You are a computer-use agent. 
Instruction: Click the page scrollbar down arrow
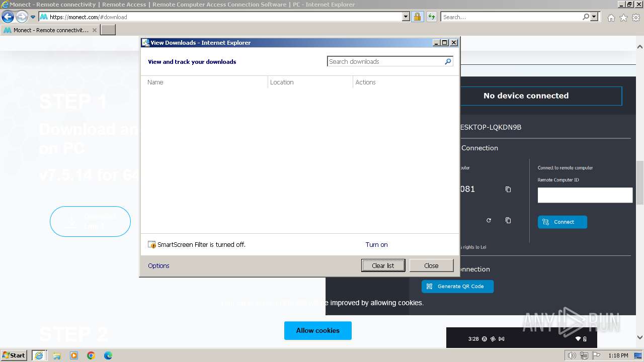click(x=640, y=337)
